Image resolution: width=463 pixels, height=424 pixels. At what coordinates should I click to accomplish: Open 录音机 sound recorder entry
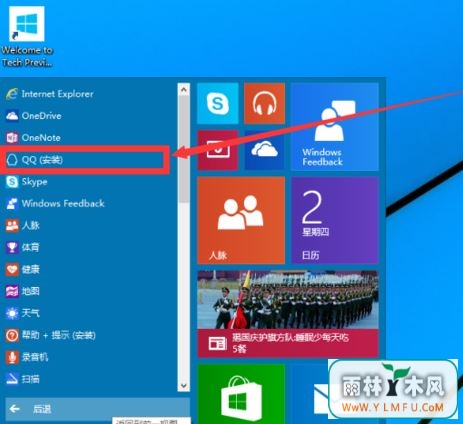tap(27, 357)
